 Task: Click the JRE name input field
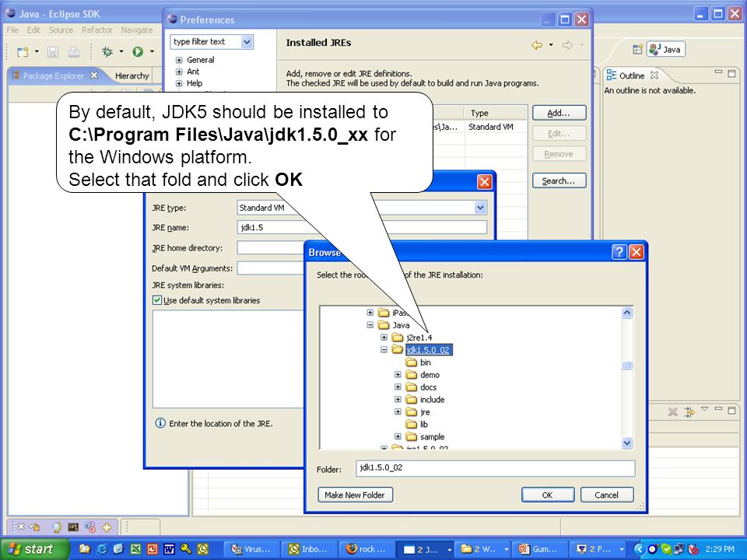click(362, 228)
